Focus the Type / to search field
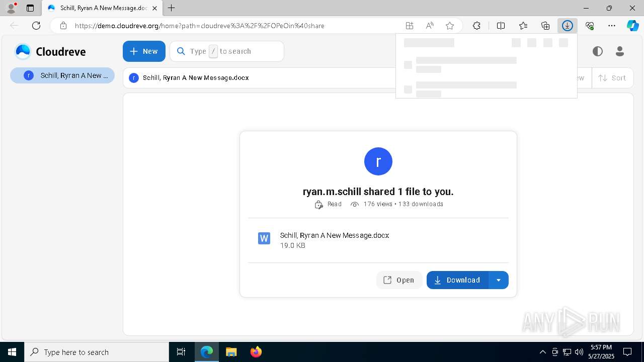Viewport: 644px width, 362px height. pos(227,51)
